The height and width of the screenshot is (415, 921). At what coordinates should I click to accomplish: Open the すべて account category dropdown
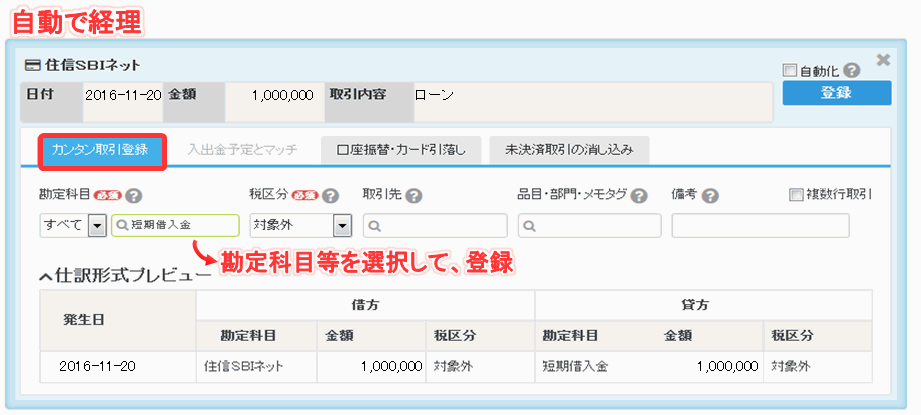coord(72,225)
